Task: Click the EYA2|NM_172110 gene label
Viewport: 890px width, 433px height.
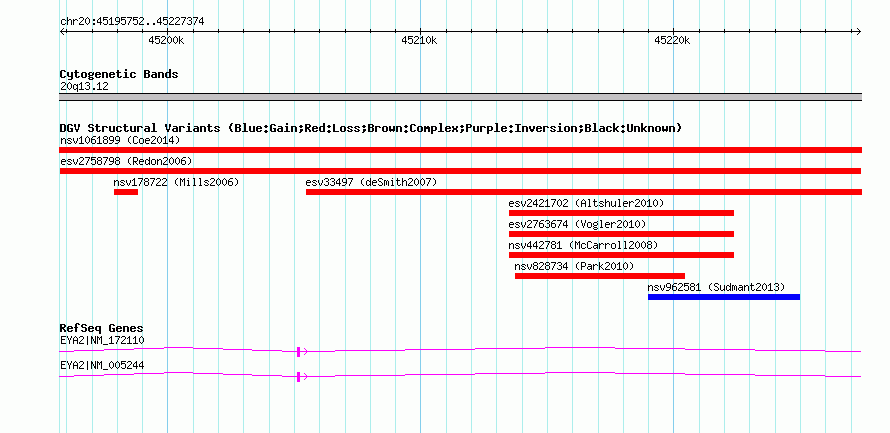Action: [102, 340]
